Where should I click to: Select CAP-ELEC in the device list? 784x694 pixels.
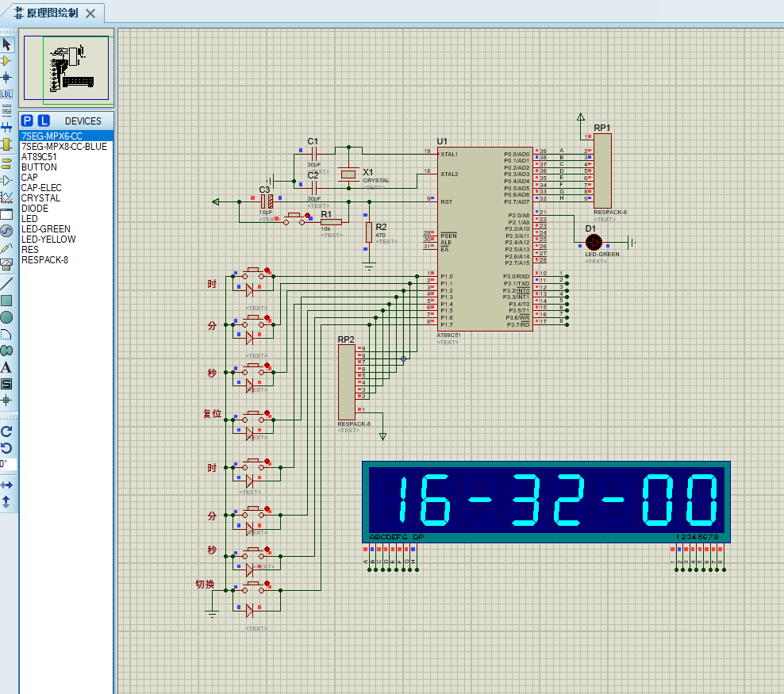66,188
